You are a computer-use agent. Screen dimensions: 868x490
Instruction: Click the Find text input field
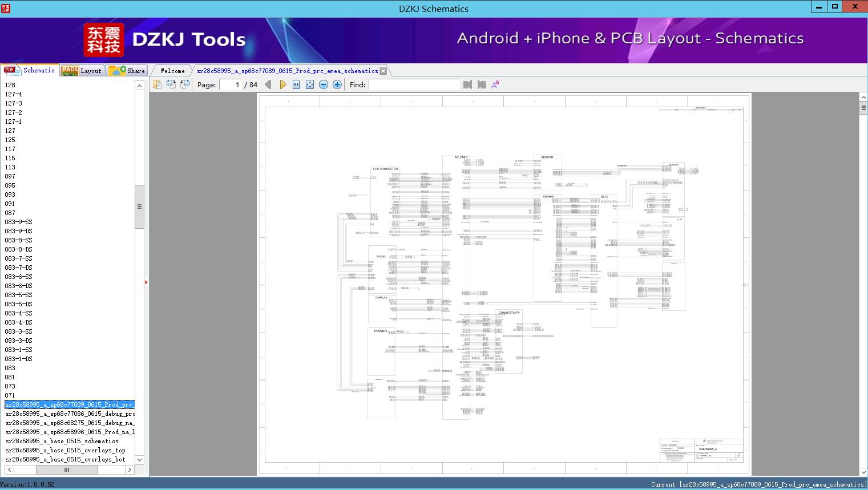point(414,84)
